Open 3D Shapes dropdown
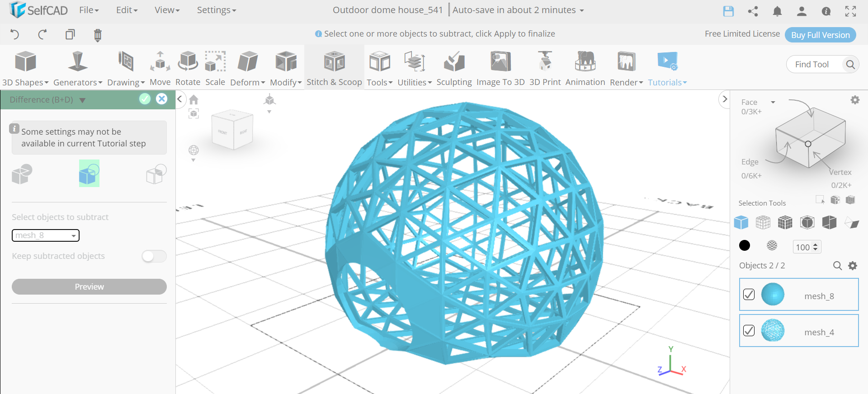868x394 pixels. 25,68
